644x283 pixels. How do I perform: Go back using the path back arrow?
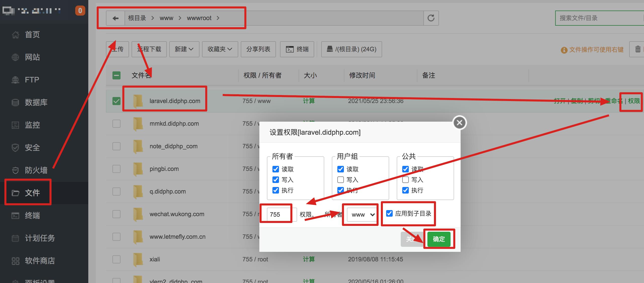115,18
